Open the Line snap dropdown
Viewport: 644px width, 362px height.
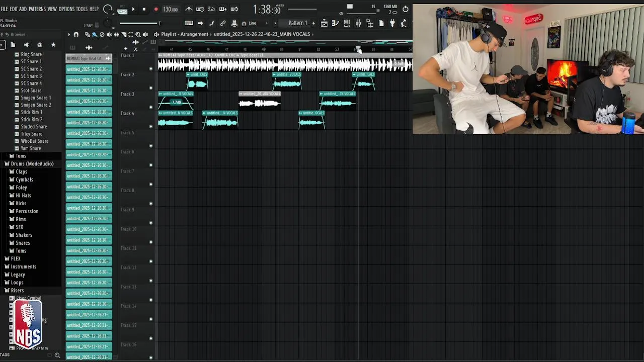click(x=256, y=23)
